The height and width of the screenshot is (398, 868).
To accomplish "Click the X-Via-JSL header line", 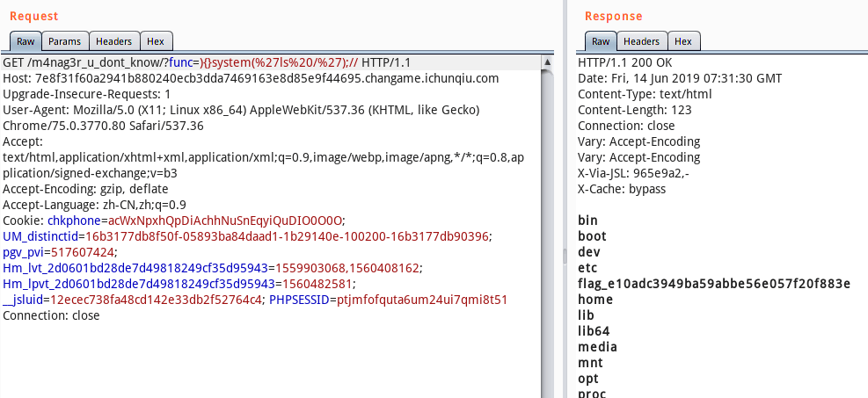I will tap(633, 174).
